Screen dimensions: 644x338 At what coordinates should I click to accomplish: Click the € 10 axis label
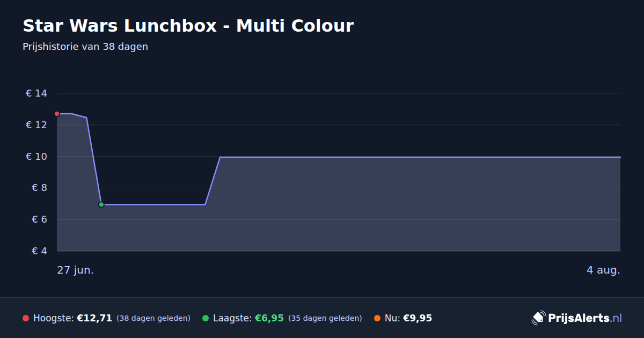click(36, 157)
